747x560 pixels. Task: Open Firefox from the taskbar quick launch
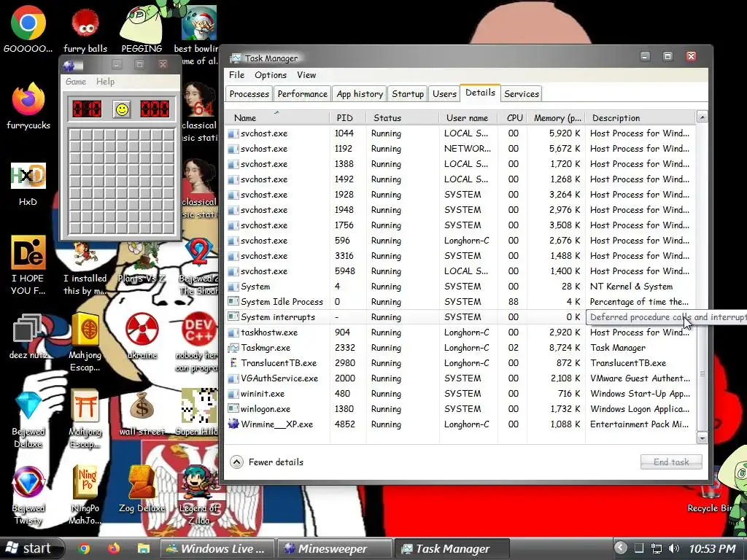tap(114, 548)
